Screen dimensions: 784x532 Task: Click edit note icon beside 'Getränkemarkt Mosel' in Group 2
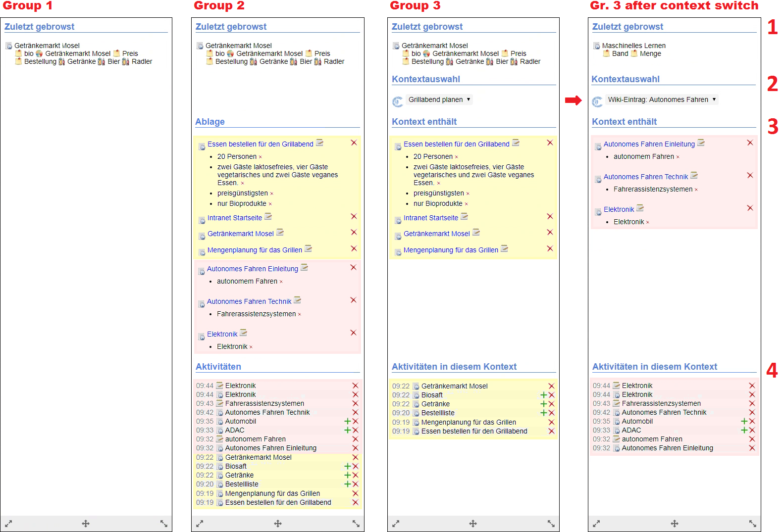280,232
